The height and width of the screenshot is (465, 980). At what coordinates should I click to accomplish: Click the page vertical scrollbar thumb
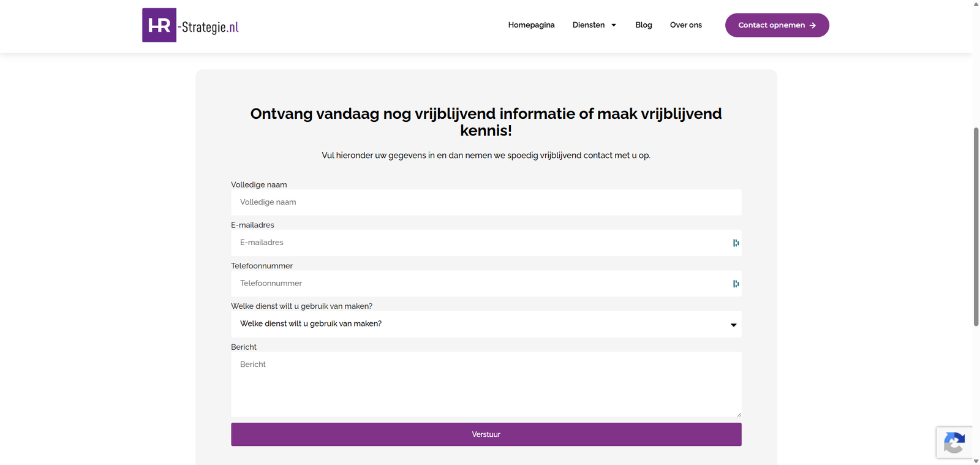[x=976, y=227]
